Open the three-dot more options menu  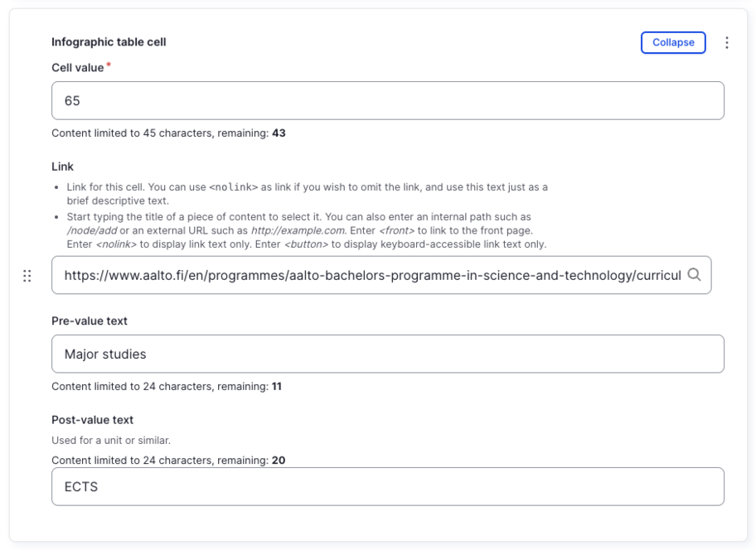tap(727, 42)
